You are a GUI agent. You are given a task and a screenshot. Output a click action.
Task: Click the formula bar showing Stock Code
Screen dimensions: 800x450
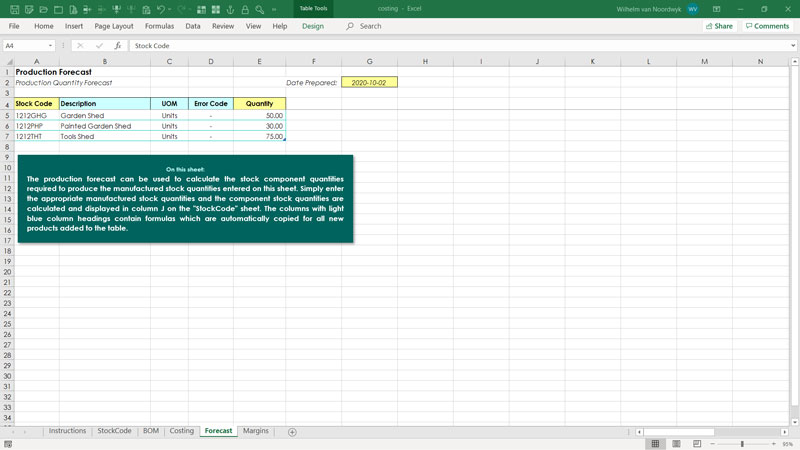(x=459, y=45)
